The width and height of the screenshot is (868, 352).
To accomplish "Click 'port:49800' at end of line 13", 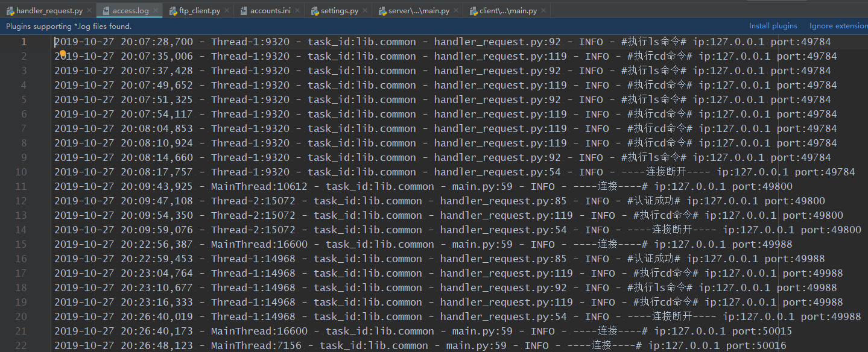I will pos(813,215).
